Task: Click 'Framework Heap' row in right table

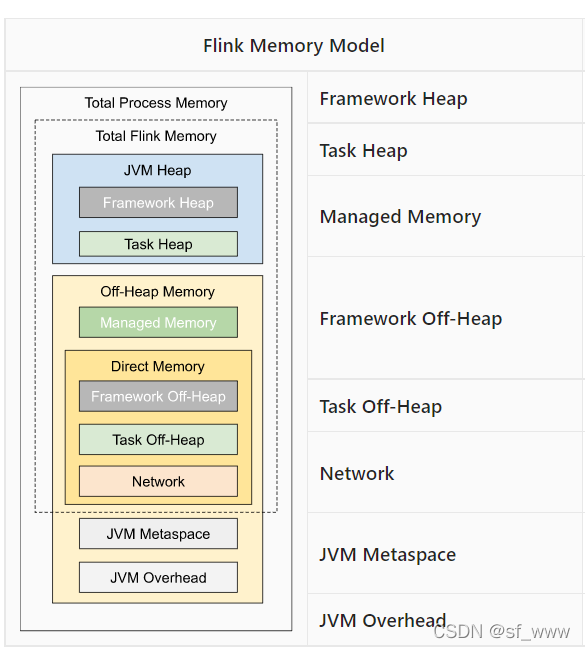Action: point(446,98)
